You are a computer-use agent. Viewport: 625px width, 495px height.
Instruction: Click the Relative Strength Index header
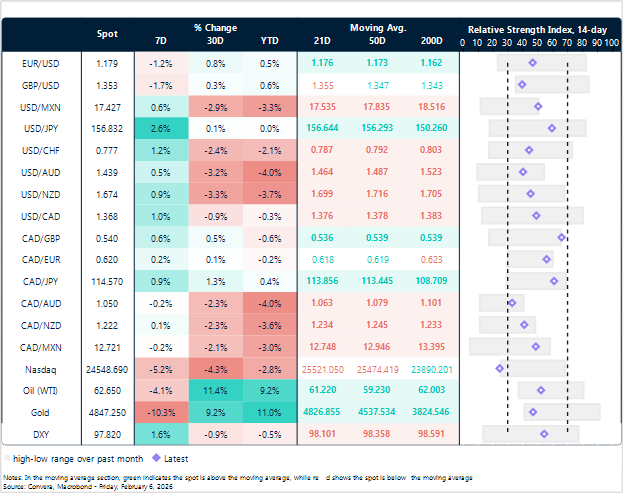coord(537,30)
